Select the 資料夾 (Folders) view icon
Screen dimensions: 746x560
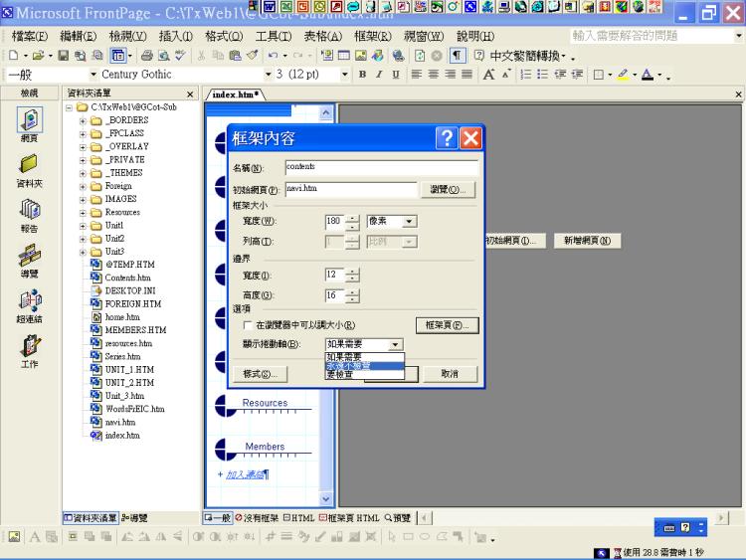(29, 168)
